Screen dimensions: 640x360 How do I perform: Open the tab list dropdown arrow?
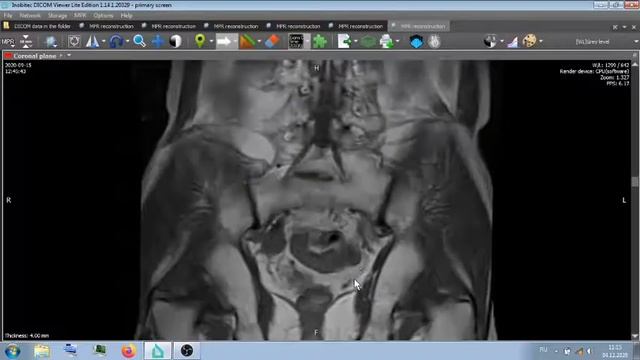coord(624,27)
